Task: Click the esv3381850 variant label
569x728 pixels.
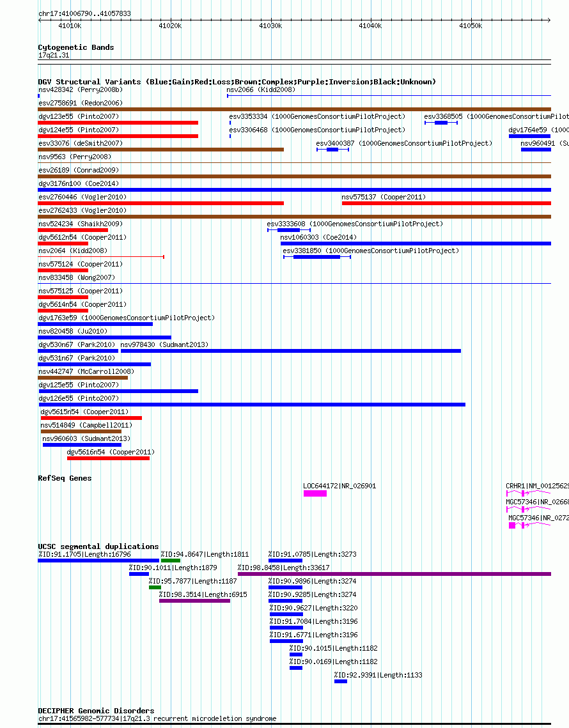Action: [371, 251]
